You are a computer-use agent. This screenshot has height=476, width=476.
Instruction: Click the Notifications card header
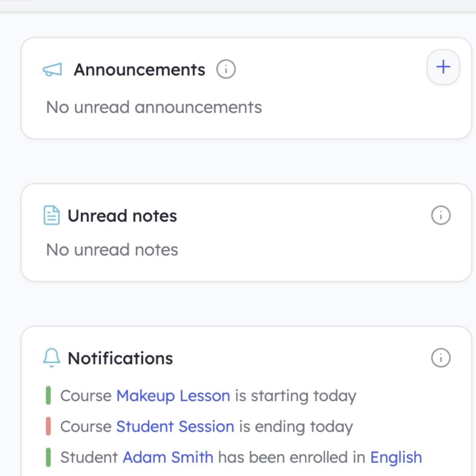coord(121,358)
